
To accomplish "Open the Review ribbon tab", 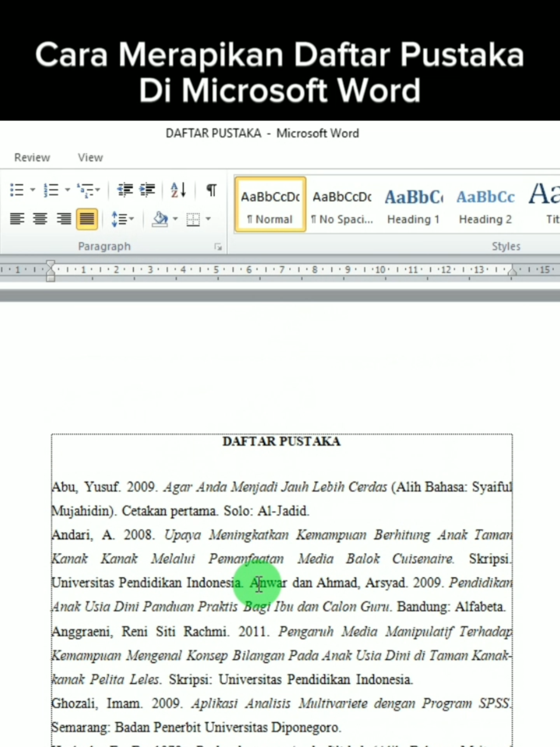I will click(x=32, y=158).
